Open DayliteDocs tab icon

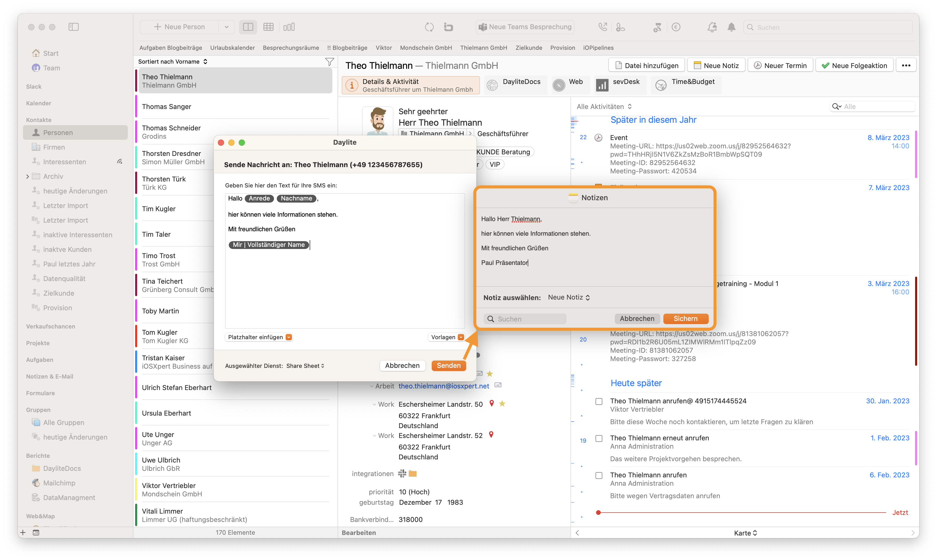(x=492, y=85)
